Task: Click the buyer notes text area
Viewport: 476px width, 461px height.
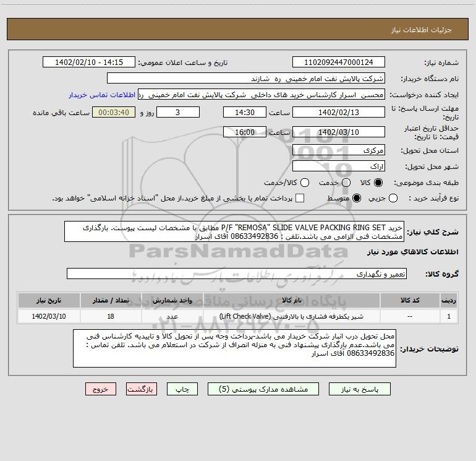Action: tap(234, 348)
